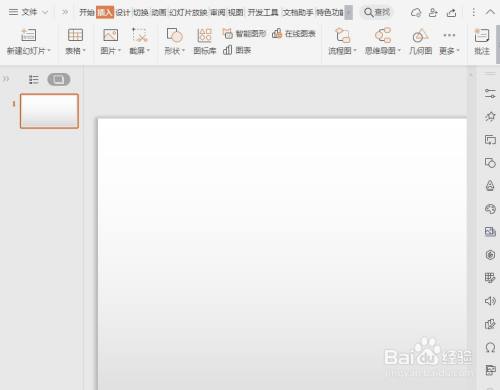Screen dimensions: 500x390
Task: Click the collaborate user icon
Action: [433, 13]
